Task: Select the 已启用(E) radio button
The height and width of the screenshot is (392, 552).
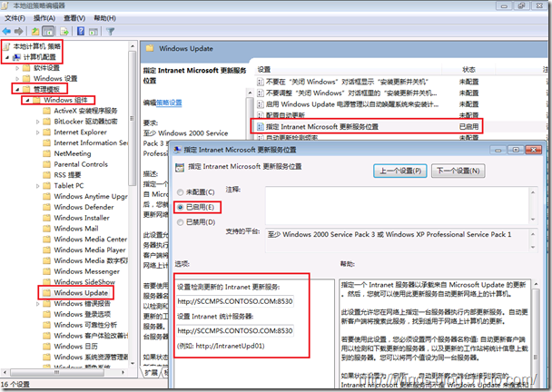Action: coord(181,207)
